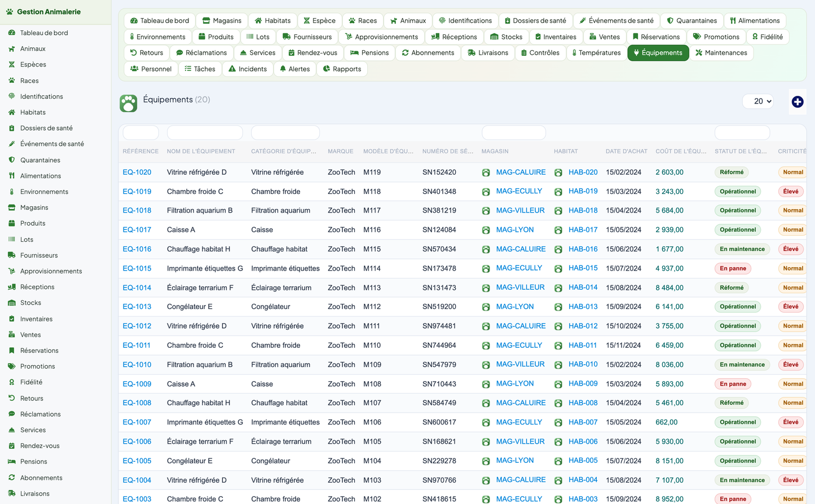The height and width of the screenshot is (504, 815).
Task: Open the MAG-VILLEUR link for EQ-1018
Action: (x=520, y=210)
